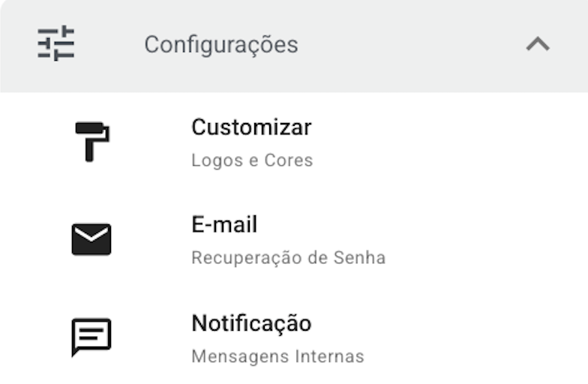Screen dimensions: 588x384
Task: Click the envelope mail icon
Action: [x=91, y=239]
